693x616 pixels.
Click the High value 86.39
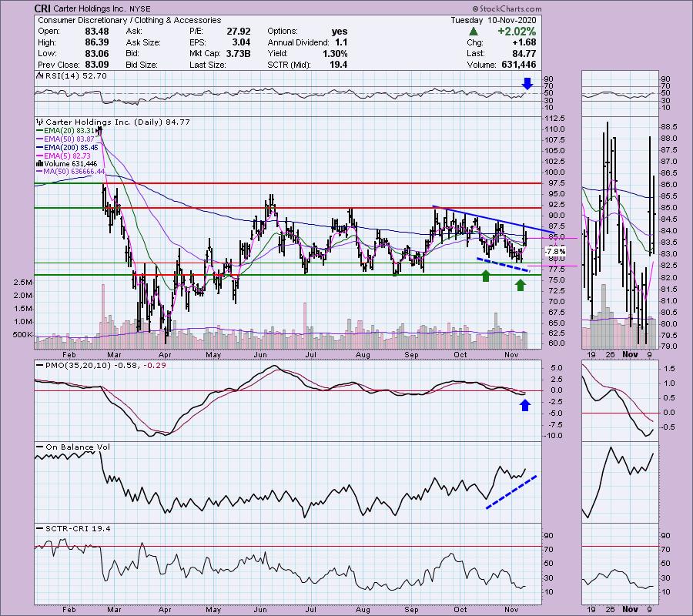97,42
